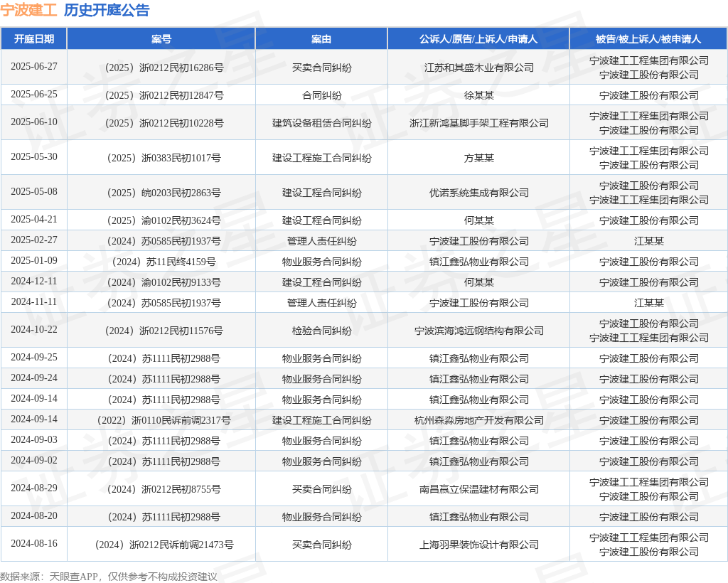Select the 案由 column header
The height and width of the screenshot is (583, 728).
coord(321,39)
